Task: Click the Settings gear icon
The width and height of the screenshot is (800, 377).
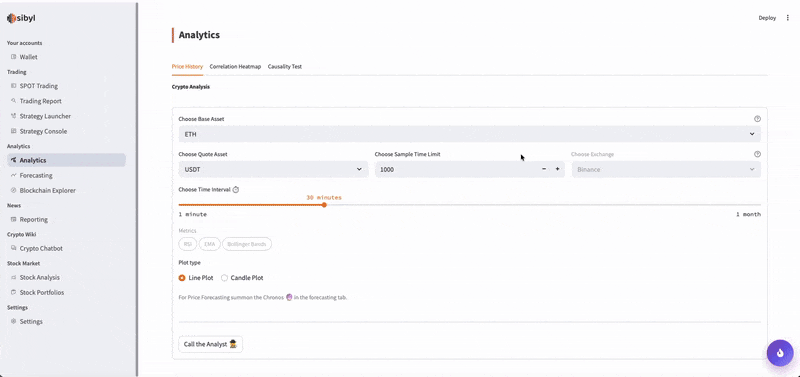Action: tap(13, 321)
